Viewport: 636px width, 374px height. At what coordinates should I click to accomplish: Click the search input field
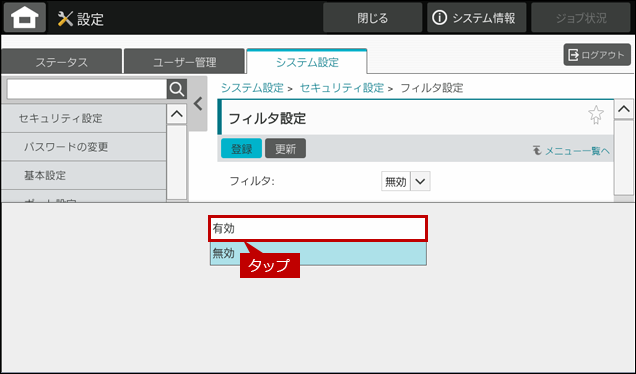coord(87,89)
